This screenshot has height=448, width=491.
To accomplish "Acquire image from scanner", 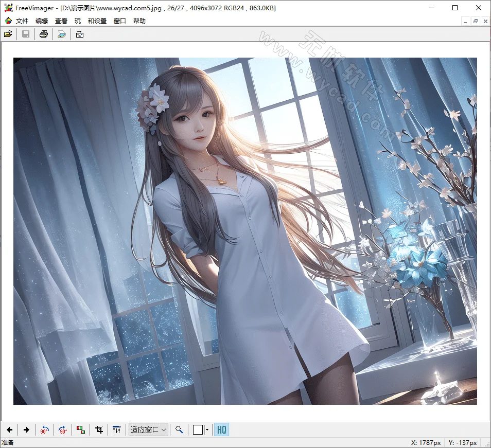I will [61, 34].
